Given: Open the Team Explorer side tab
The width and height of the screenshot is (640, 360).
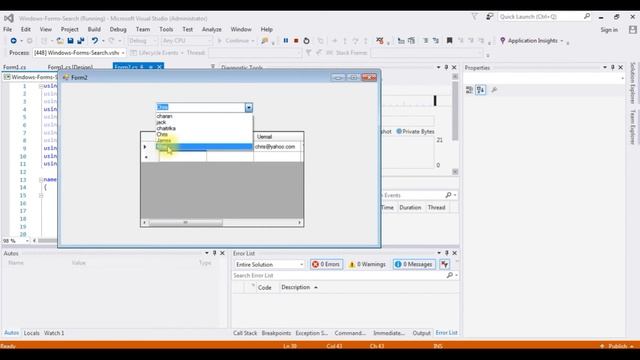Looking at the screenshot, I should click(633, 127).
